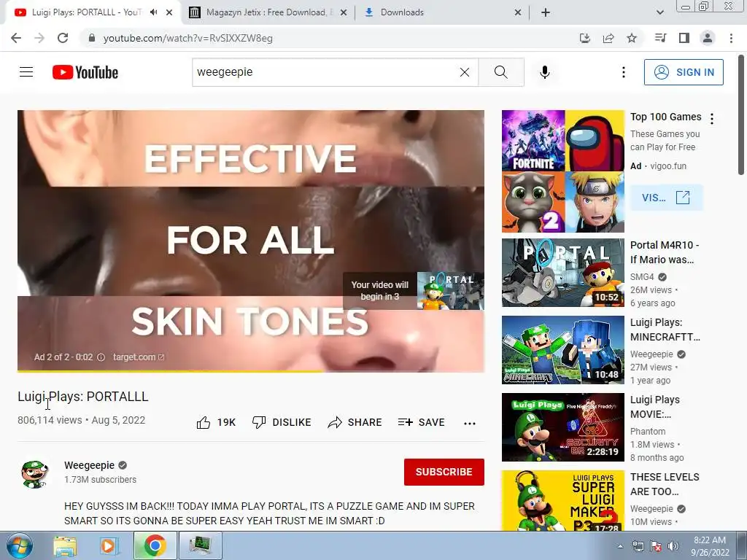Mute the tab via the speaker icon

click(153, 12)
